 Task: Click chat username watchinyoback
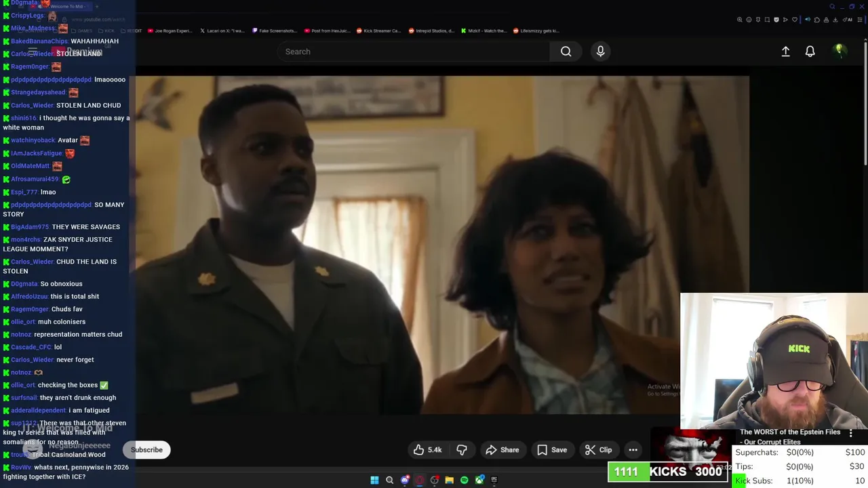33,140
